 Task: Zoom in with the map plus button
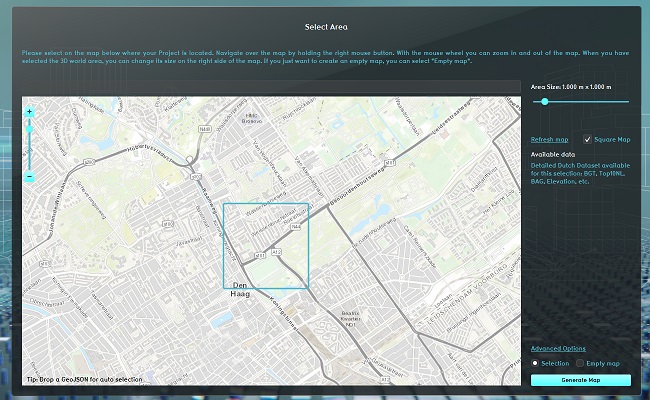click(30, 111)
